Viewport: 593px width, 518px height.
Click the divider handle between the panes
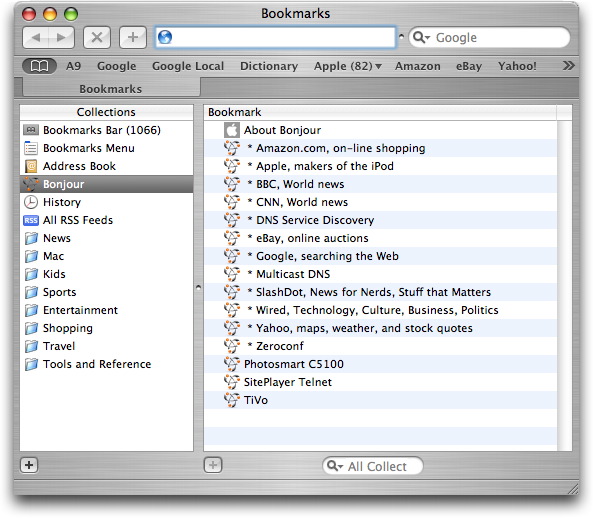[198, 287]
